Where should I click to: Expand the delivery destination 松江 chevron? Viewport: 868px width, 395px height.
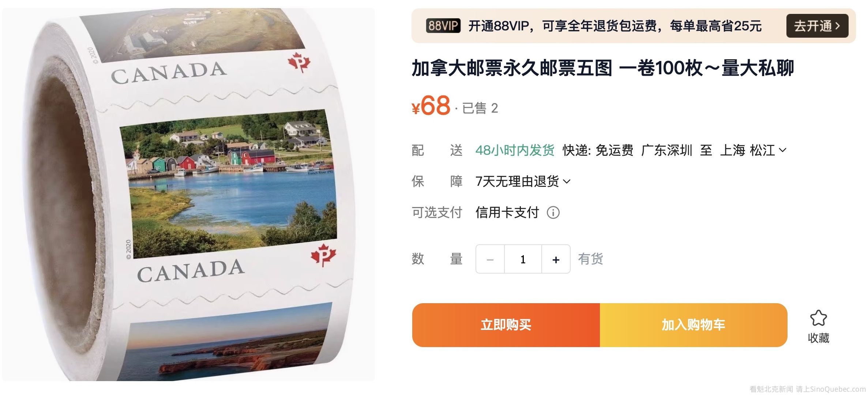pos(782,150)
